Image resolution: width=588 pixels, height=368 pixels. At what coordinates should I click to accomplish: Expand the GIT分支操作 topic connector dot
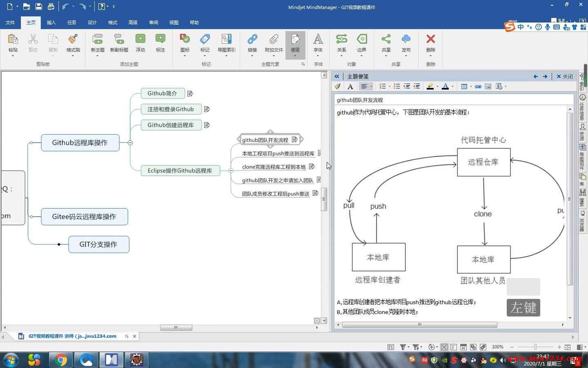click(x=59, y=245)
